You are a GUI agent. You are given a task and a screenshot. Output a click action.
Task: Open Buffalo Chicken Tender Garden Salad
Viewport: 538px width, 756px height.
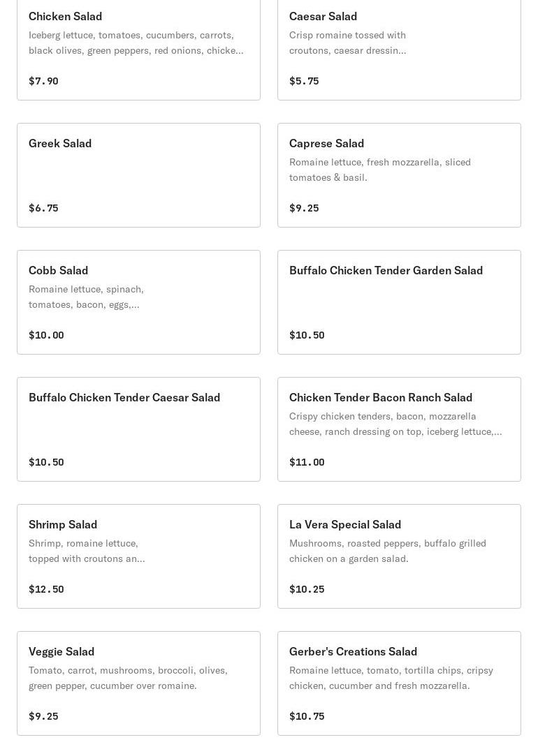[399, 302]
